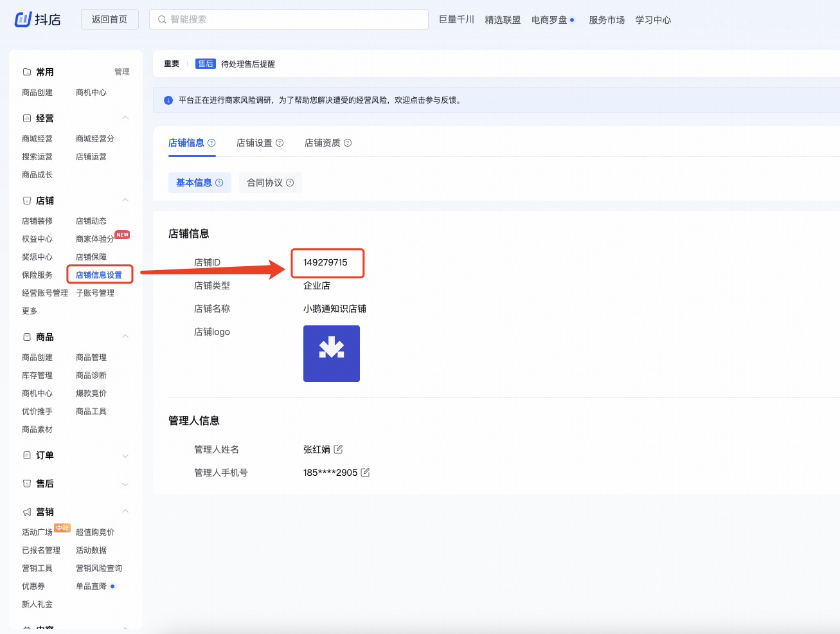Viewport: 840px width, 634px height.
Task: Select store name 小鹅通知识店铺
Action: point(335,309)
